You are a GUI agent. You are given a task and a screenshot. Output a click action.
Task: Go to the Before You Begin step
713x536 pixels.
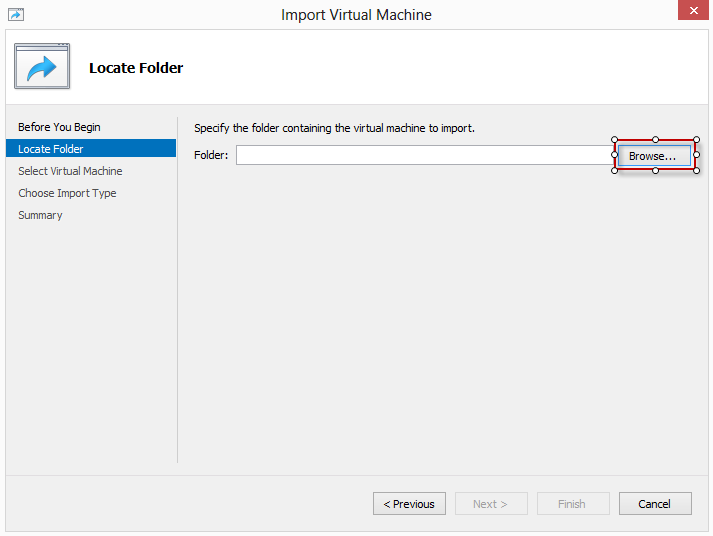[x=59, y=127]
